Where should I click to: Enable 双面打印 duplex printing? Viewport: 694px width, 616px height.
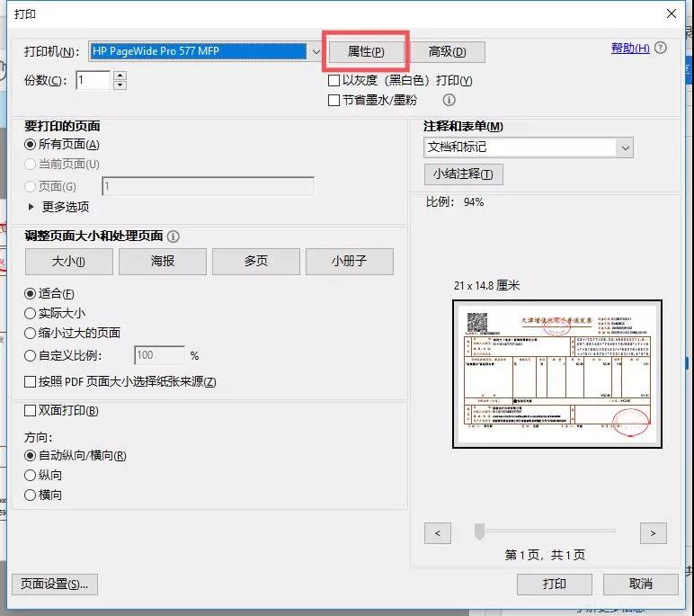click(31, 411)
